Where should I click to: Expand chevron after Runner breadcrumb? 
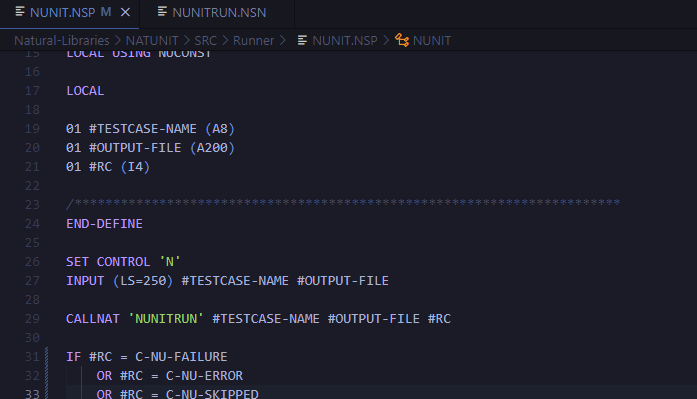283,40
